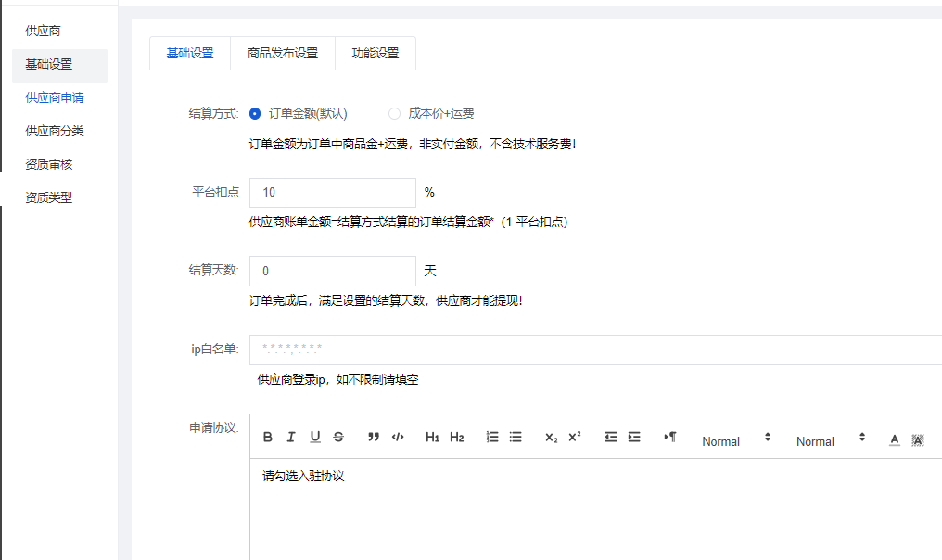Pick a text color
The width and height of the screenshot is (942, 560).
click(895, 439)
